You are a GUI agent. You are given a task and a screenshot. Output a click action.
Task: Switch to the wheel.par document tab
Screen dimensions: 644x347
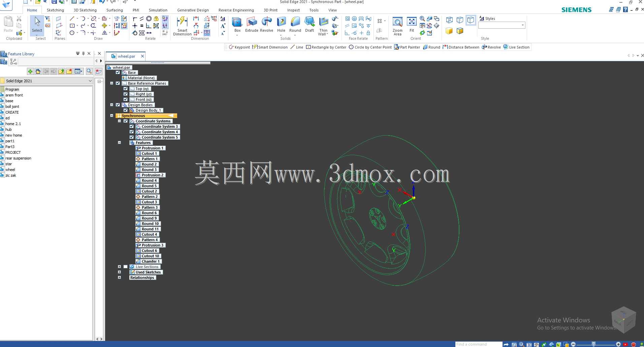[126, 56]
